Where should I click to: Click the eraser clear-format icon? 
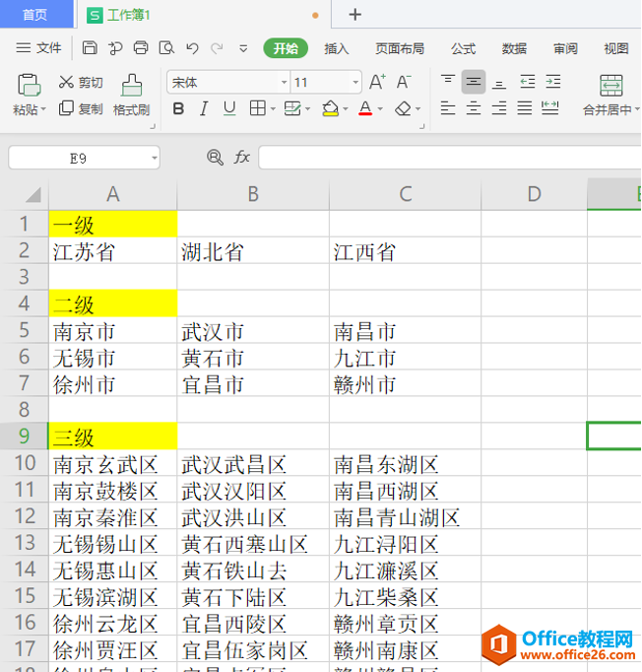pyautogui.click(x=403, y=108)
